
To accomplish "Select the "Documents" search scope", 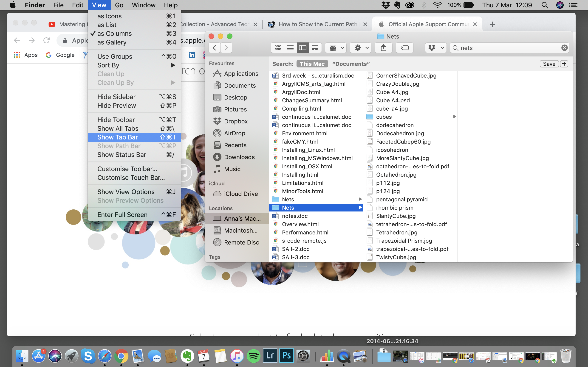I will 351,64.
